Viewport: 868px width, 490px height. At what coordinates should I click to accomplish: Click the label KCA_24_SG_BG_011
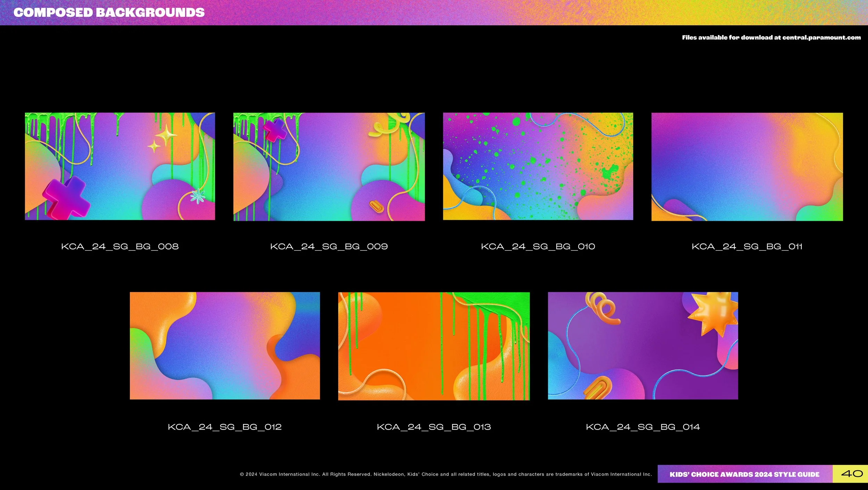point(747,247)
